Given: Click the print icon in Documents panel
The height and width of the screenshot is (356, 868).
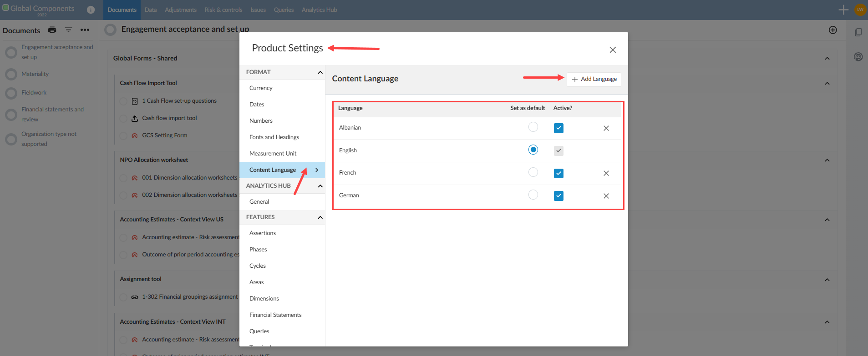Looking at the screenshot, I should 52,30.
